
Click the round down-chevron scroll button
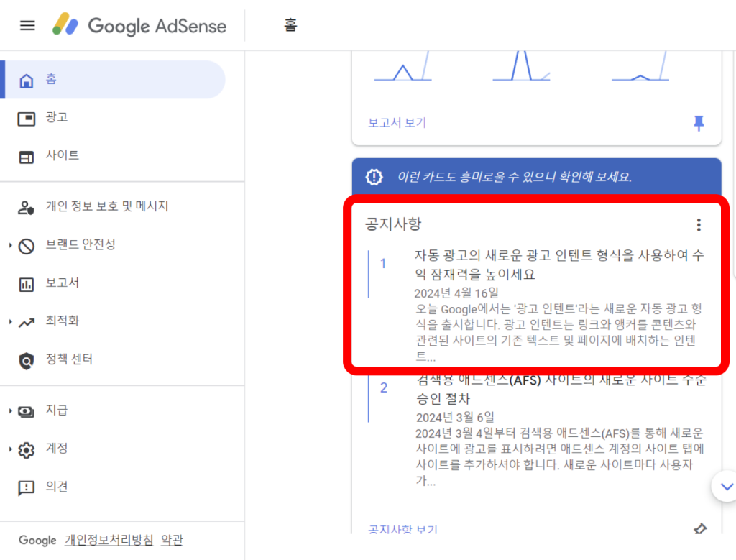(x=726, y=486)
